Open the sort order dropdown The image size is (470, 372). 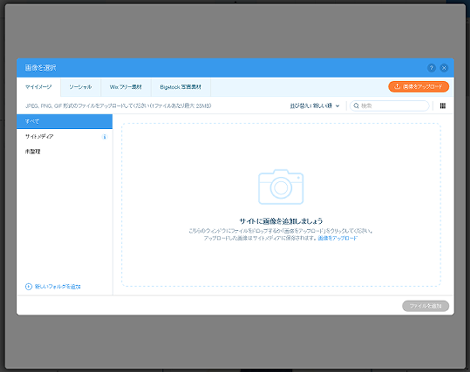click(x=315, y=106)
